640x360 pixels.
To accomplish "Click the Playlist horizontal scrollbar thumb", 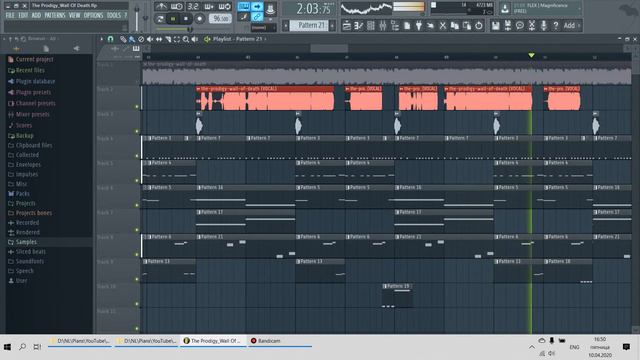I will (x=329, y=49).
